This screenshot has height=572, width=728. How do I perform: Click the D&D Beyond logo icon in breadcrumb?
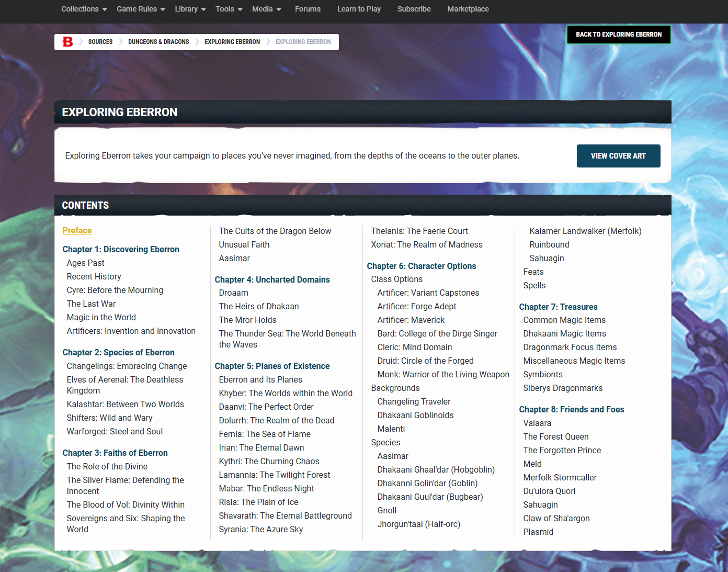(x=67, y=42)
